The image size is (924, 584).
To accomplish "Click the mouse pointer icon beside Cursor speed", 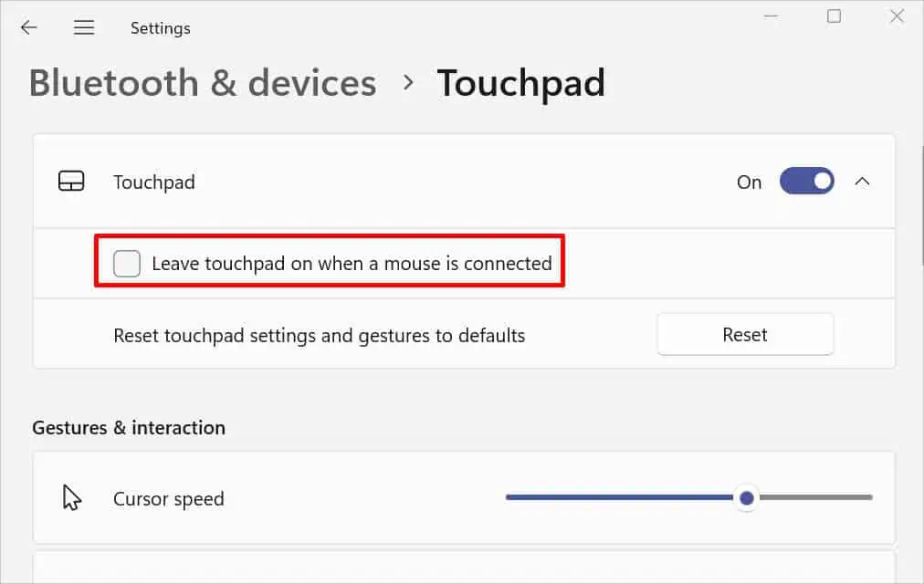I will 71,497.
